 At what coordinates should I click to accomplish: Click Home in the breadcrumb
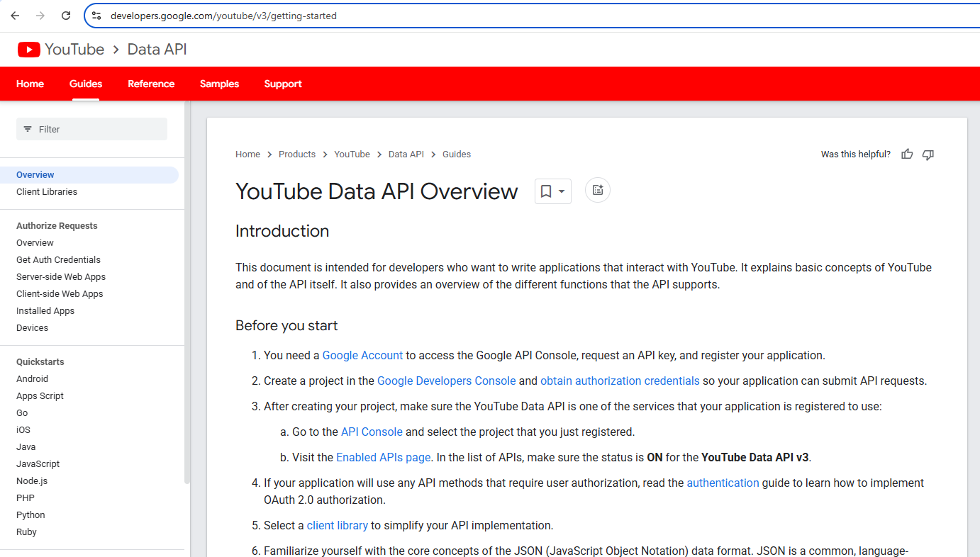click(247, 154)
